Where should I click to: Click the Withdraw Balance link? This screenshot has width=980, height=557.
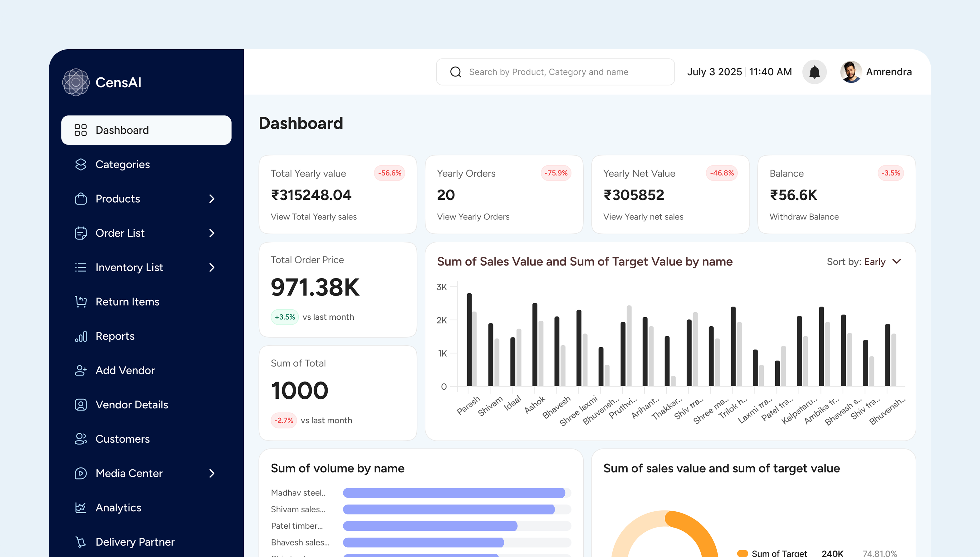coord(804,217)
